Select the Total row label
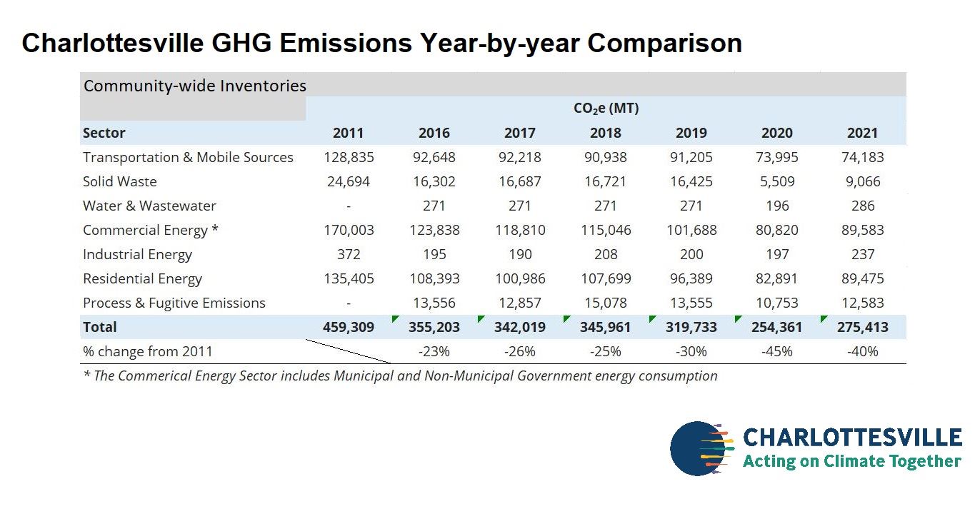Image resolution: width=980 pixels, height=514 pixels. tap(100, 327)
